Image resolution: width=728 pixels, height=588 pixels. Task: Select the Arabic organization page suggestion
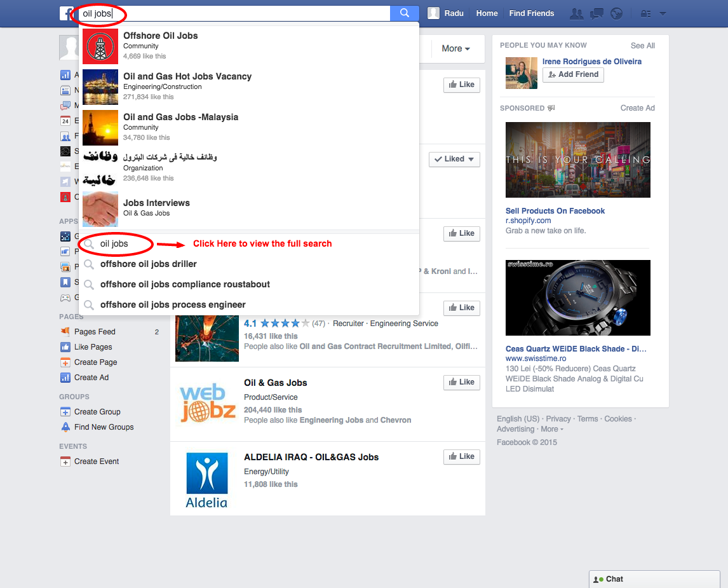pos(249,168)
